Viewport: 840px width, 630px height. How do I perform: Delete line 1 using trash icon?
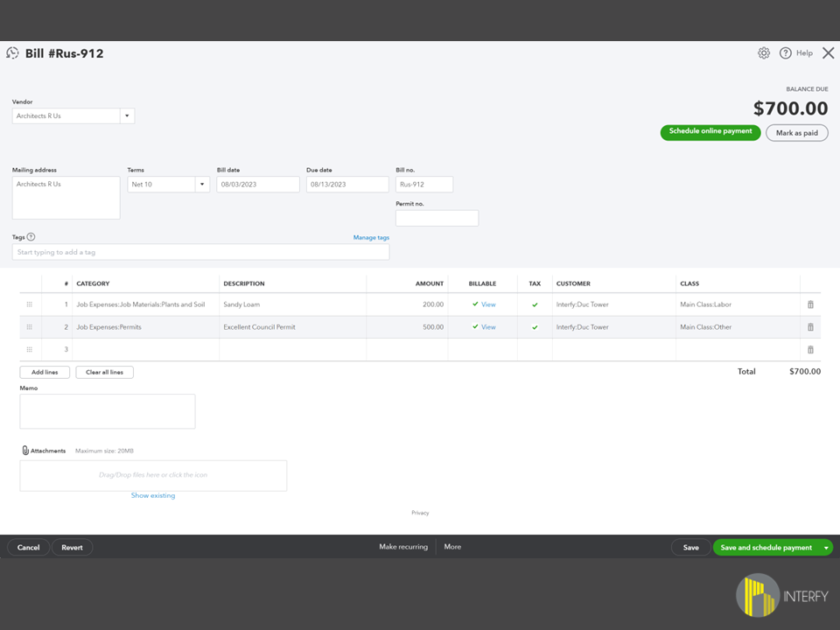pyautogui.click(x=810, y=304)
